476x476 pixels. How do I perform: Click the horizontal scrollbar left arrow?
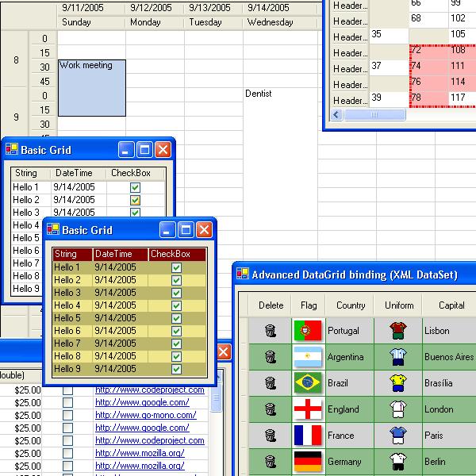click(x=336, y=115)
